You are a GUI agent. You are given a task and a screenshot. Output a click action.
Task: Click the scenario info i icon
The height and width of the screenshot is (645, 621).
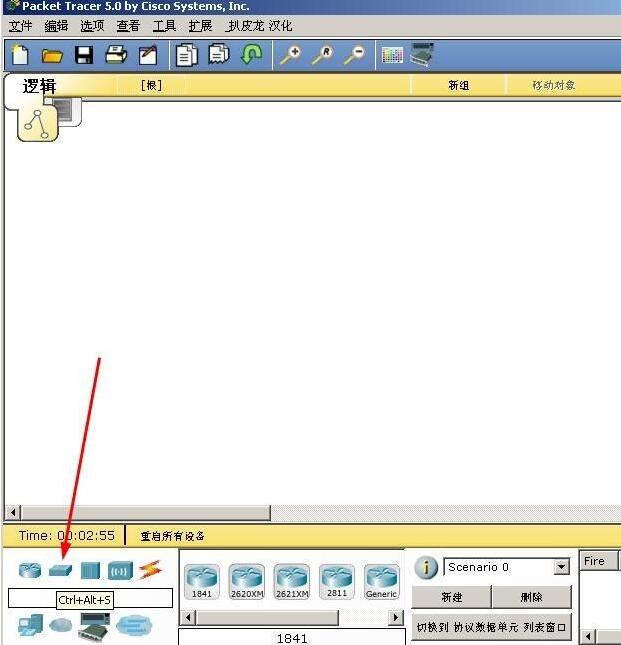click(x=426, y=567)
